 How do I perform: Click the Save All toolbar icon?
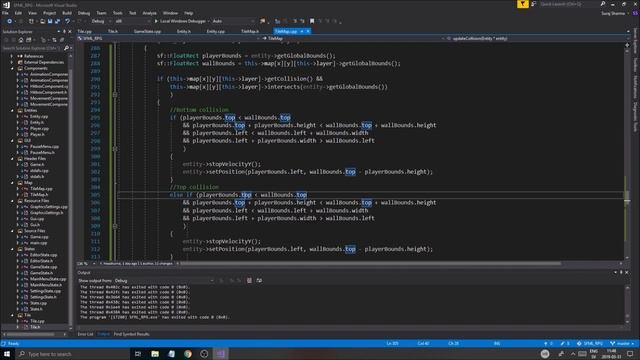(57, 21)
